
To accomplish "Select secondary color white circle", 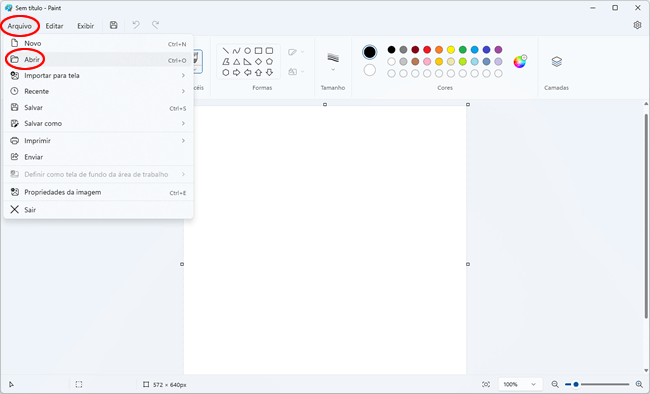I will [x=369, y=70].
